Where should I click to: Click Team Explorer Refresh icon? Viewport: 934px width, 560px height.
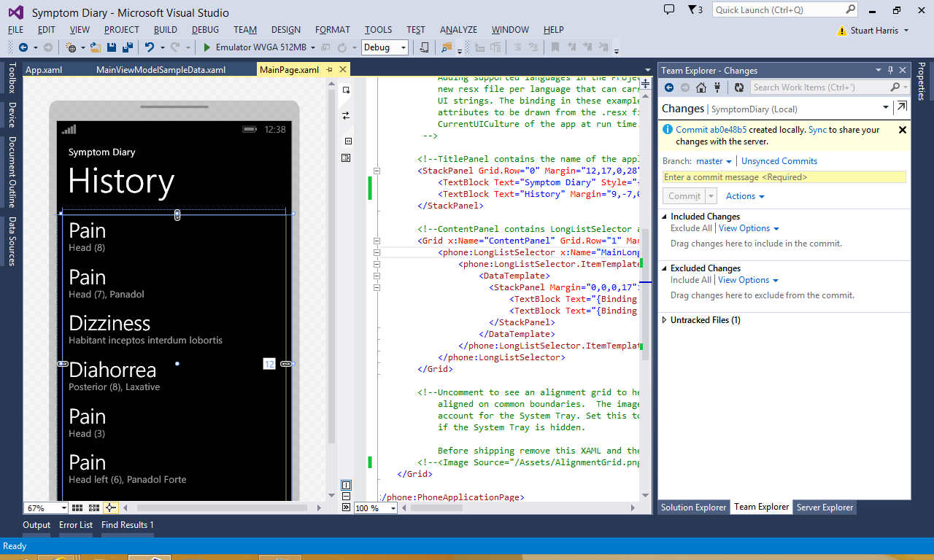tap(738, 87)
